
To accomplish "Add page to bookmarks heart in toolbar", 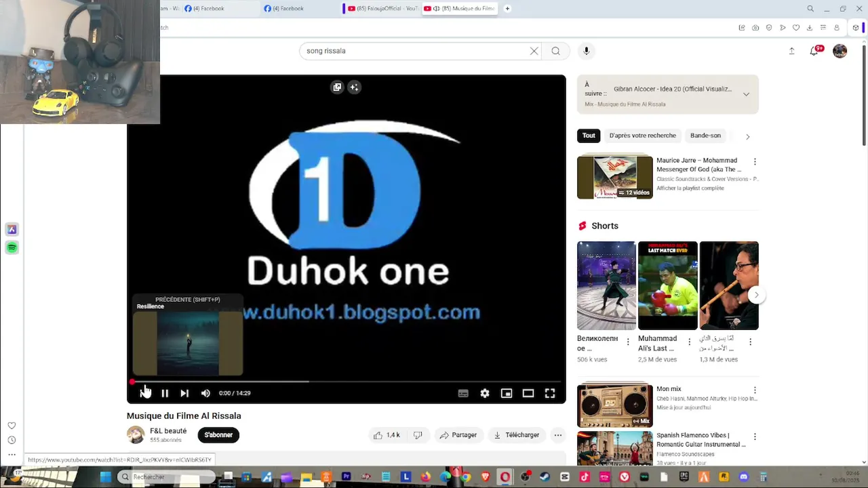I will [796, 28].
